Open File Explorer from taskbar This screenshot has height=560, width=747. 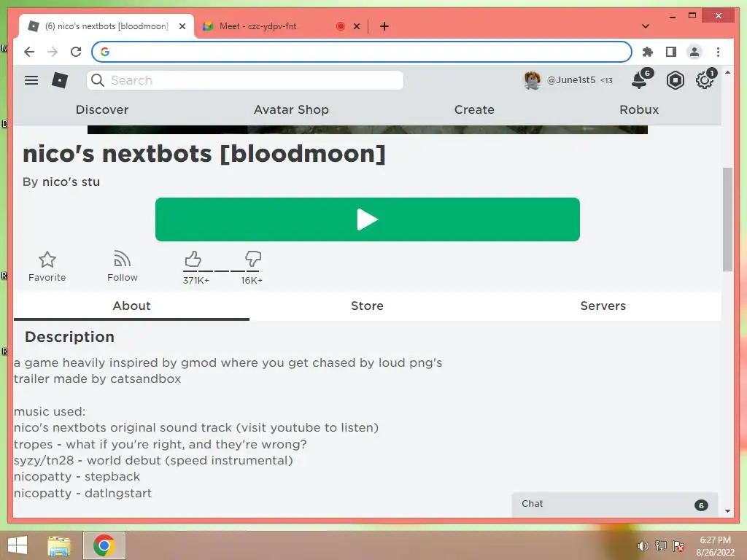point(59,545)
